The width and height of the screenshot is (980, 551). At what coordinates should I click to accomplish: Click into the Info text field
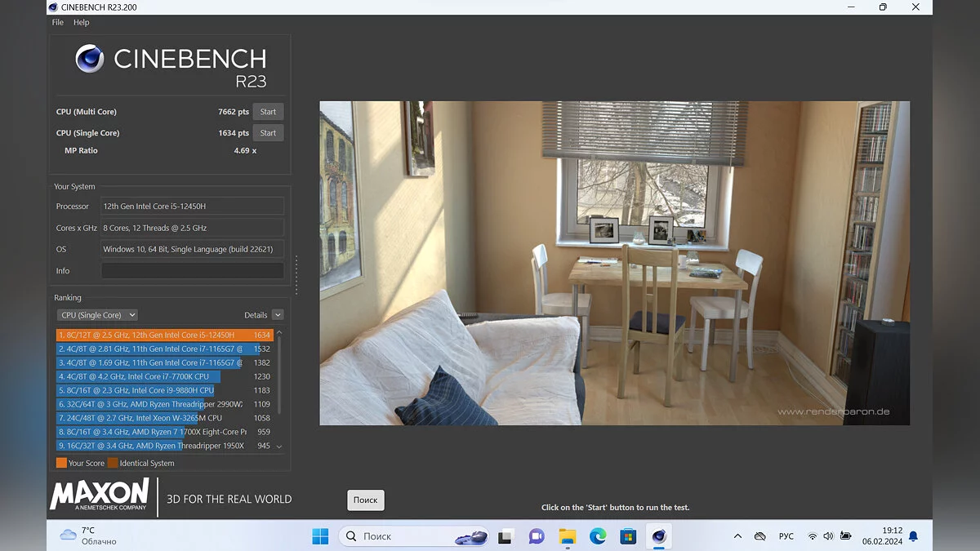(x=192, y=271)
